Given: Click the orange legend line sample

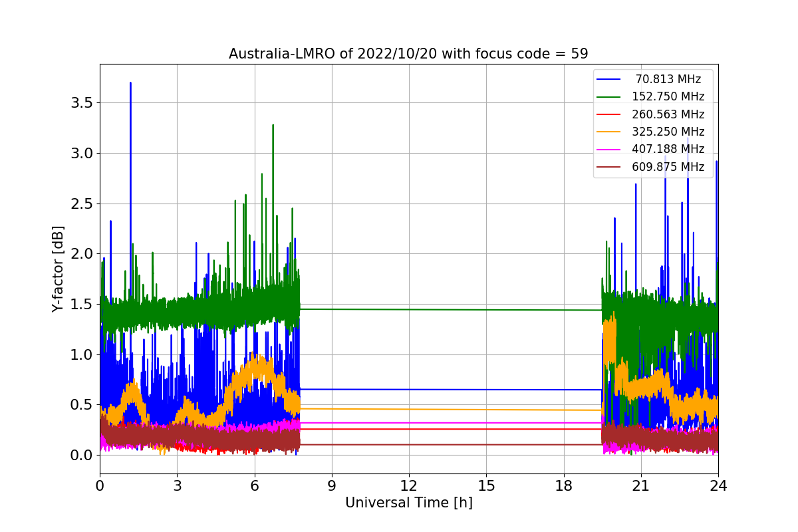Looking at the screenshot, I should [609, 132].
